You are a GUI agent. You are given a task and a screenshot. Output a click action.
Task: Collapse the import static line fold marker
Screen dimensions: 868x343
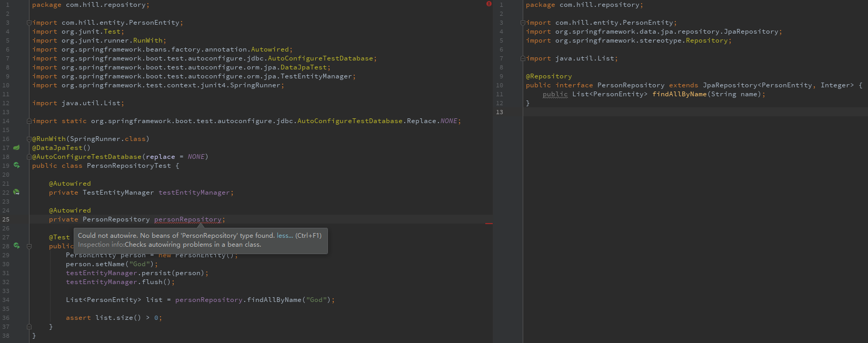[29, 121]
